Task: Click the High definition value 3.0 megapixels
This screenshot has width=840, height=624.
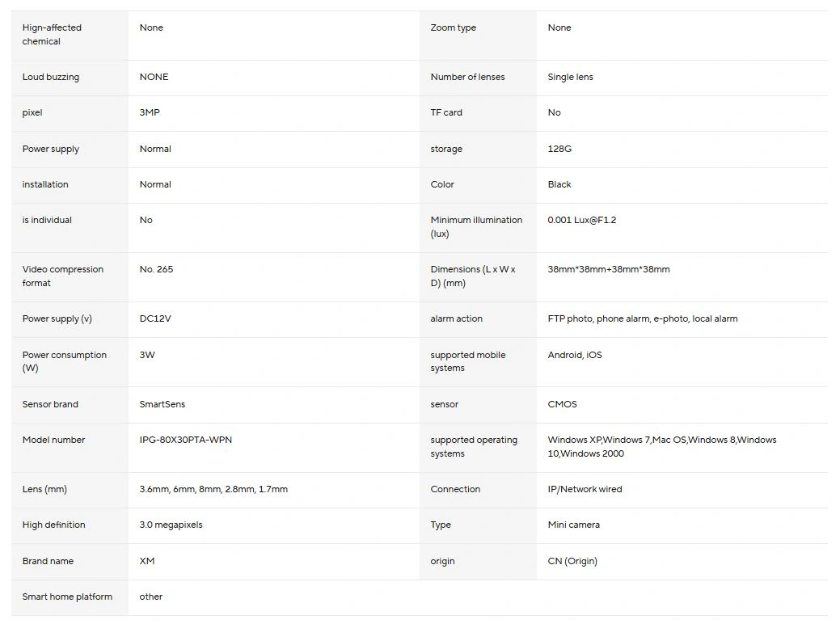Action: pos(171,525)
